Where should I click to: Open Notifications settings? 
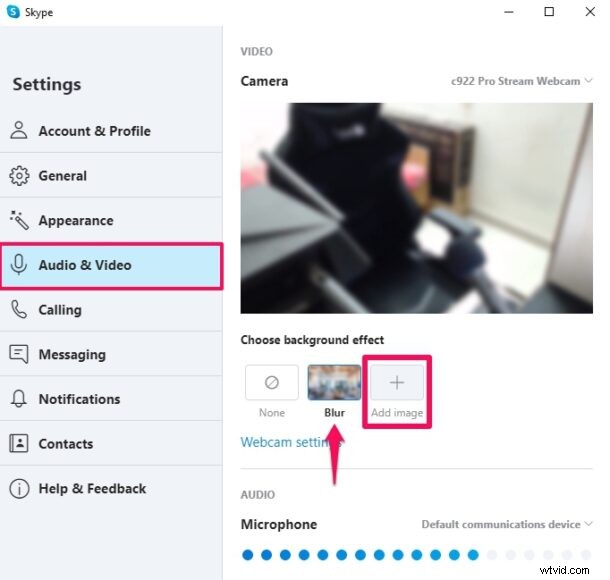click(111, 399)
